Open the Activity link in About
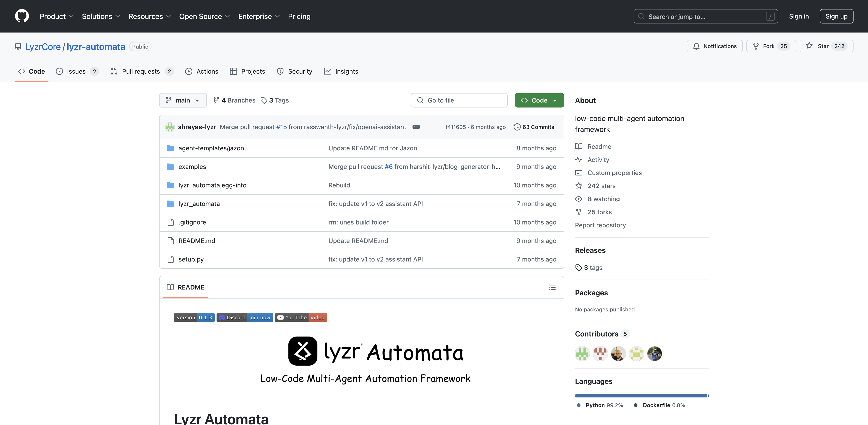The height and width of the screenshot is (425, 868). (592, 159)
